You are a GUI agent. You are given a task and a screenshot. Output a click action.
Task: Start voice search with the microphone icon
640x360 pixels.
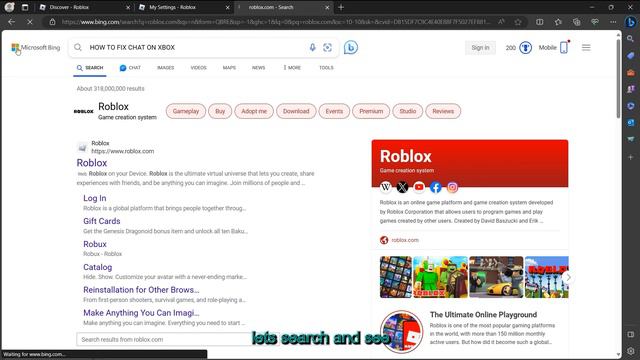coord(312,47)
